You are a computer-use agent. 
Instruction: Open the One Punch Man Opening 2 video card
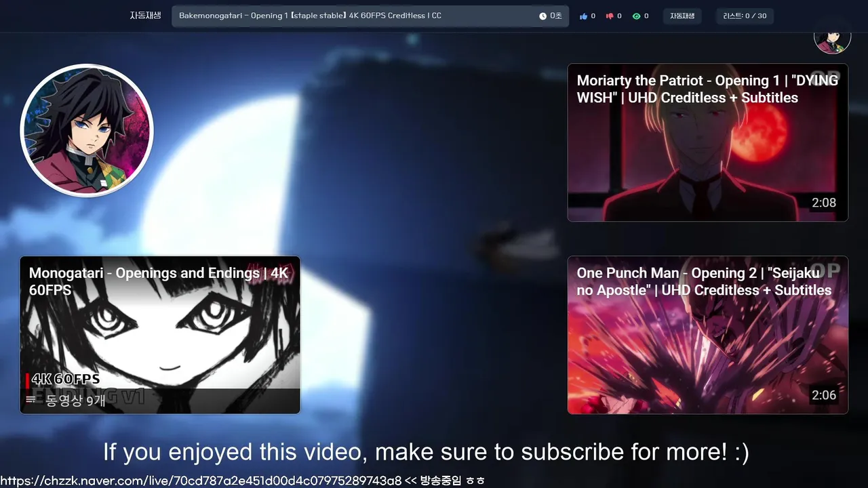click(707, 335)
